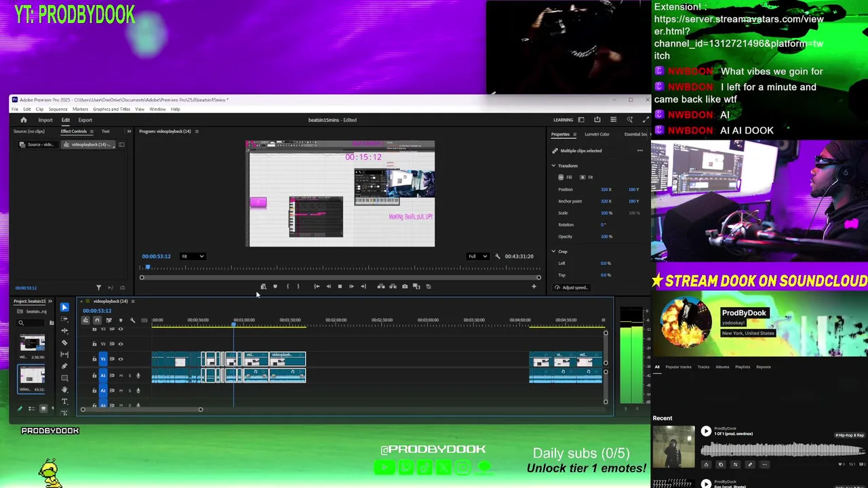The width and height of the screenshot is (868, 488).
Task: Open the Markers menu
Action: point(80,109)
